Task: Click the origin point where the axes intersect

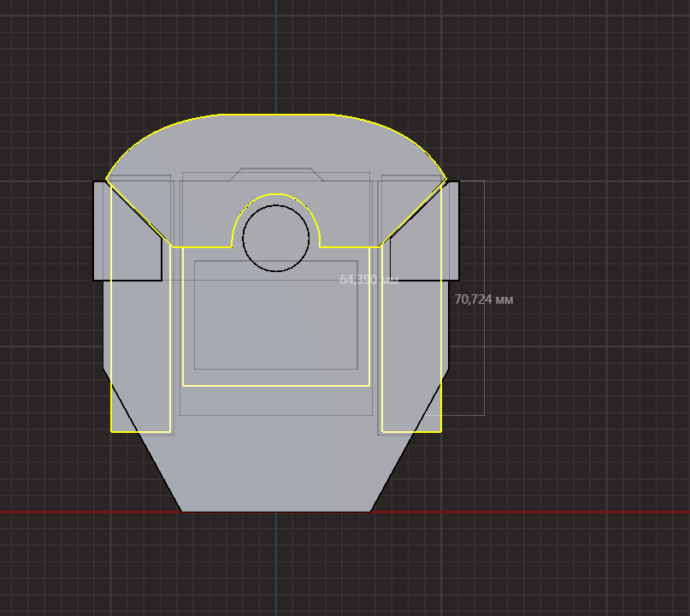Action: coord(276,512)
